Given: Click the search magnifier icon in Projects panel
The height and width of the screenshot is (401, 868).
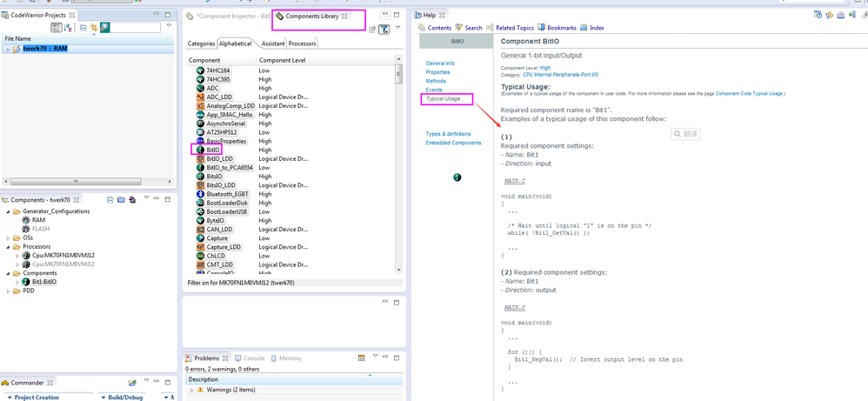Looking at the screenshot, I should [104, 27].
